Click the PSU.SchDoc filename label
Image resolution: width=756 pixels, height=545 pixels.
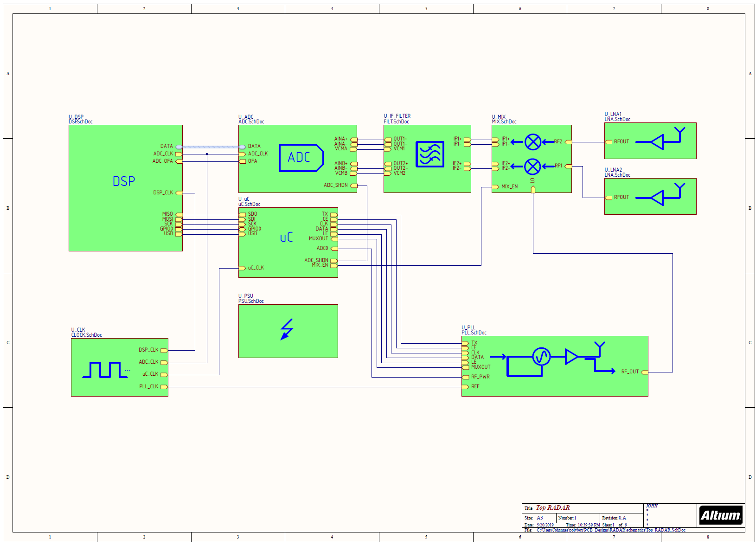point(251,301)
